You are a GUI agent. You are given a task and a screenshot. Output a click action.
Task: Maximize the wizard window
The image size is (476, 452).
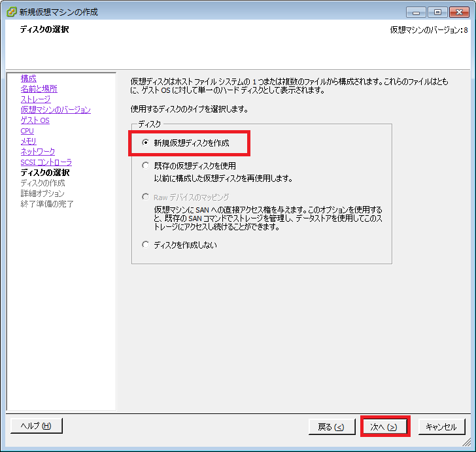pos(437,12)
